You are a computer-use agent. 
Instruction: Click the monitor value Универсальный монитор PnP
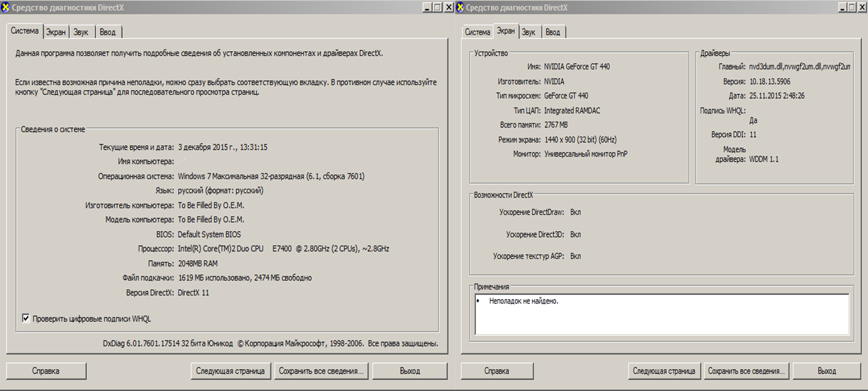point(586,154)
